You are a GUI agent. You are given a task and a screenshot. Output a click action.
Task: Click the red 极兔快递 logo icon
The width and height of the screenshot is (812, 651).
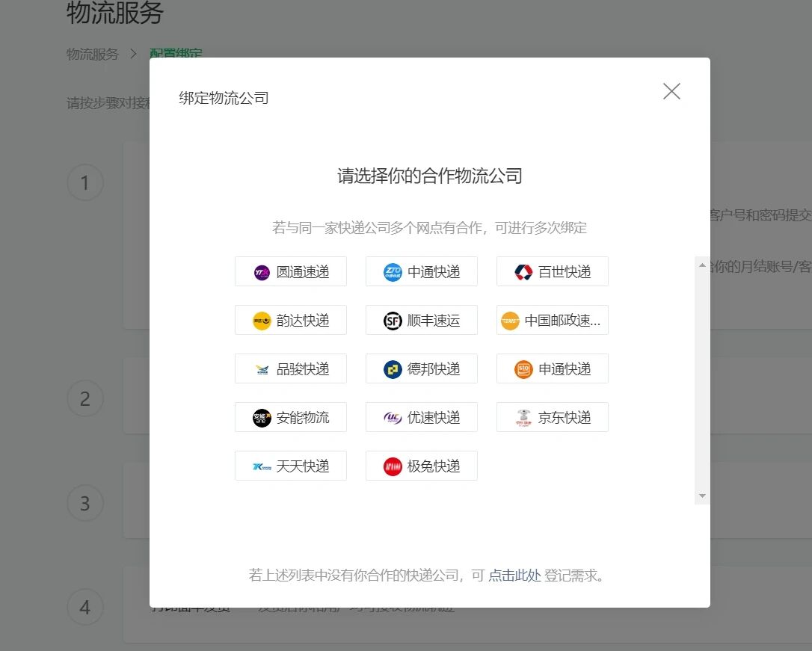[x=393, y=467]
